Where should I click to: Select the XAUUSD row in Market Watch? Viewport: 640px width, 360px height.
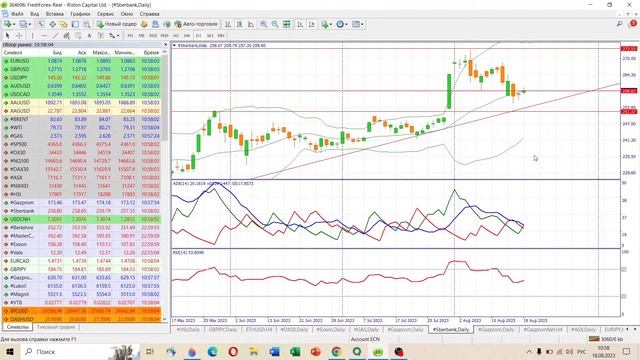coord(82,102)
